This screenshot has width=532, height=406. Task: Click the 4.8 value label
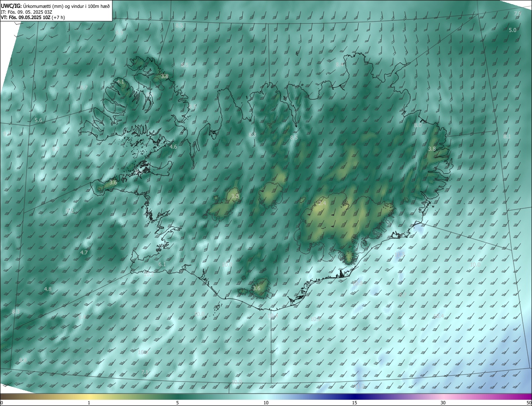click(x=48, y=289)
